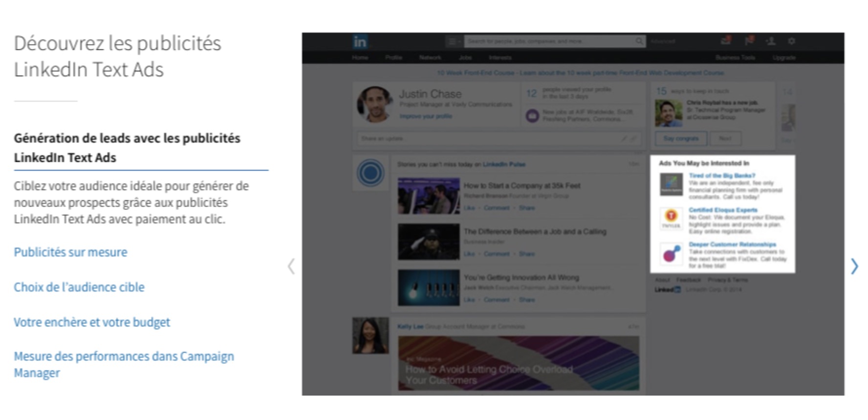The image size is (868, 420).
Task: Click 'Découvrez les publicités LinkedIn Text Ads' title
Action: point(117,56)
